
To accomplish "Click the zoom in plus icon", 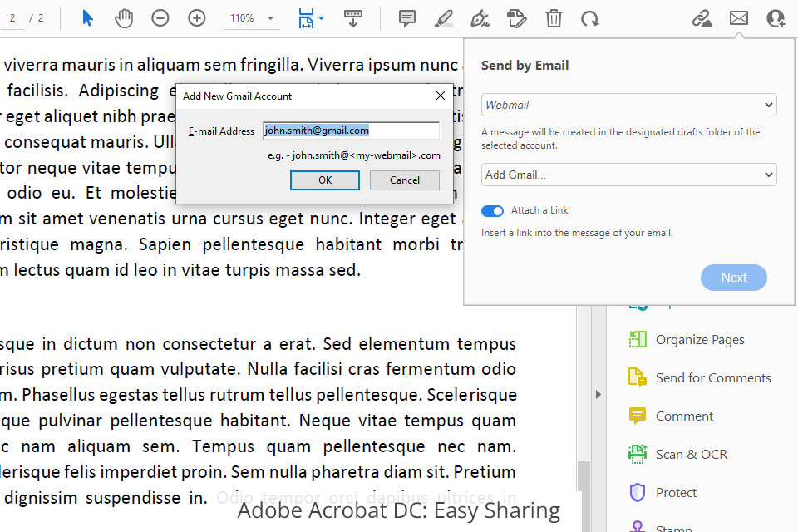I will point(197,18).
